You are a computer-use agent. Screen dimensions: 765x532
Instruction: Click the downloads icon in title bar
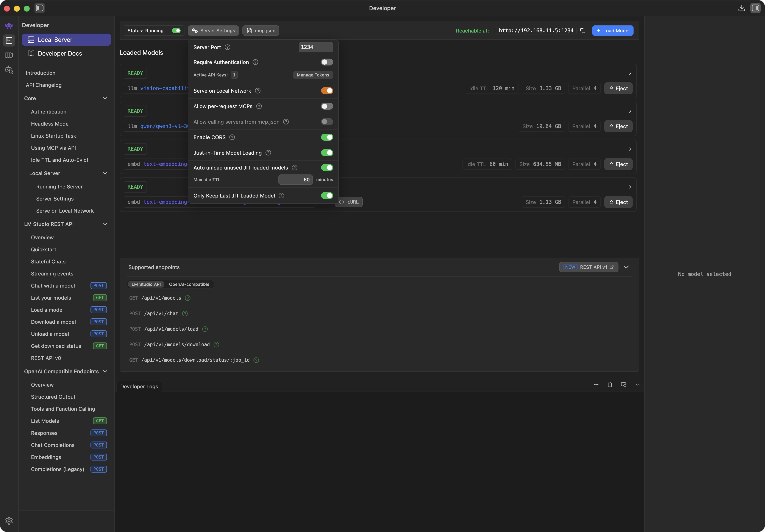[741, 8]
